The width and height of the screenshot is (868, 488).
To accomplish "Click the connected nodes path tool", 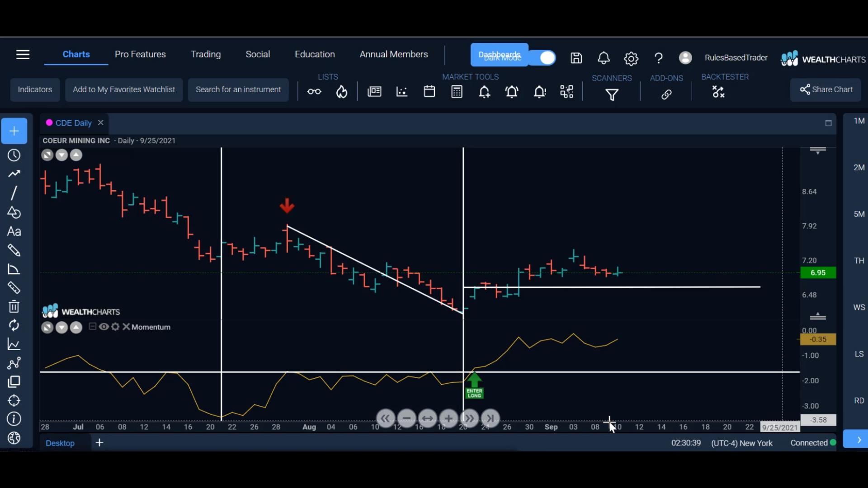I will (x=14, y=363).
